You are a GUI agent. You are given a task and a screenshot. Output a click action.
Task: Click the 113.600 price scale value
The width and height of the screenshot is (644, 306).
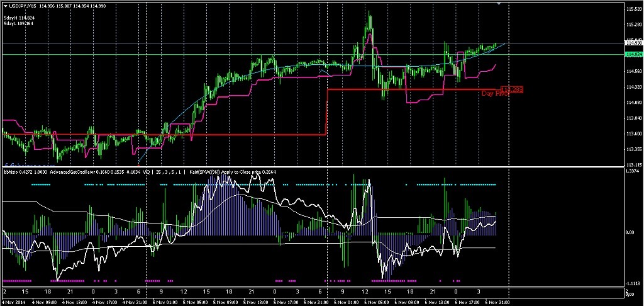click(633, 133)
